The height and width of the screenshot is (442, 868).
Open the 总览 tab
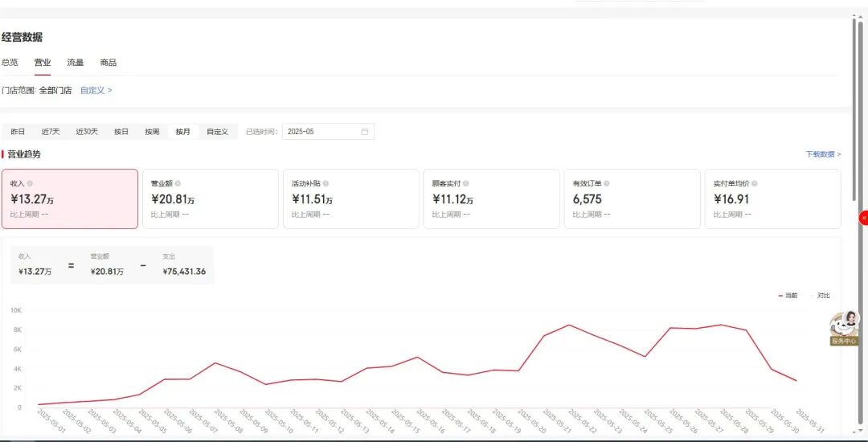10,63
